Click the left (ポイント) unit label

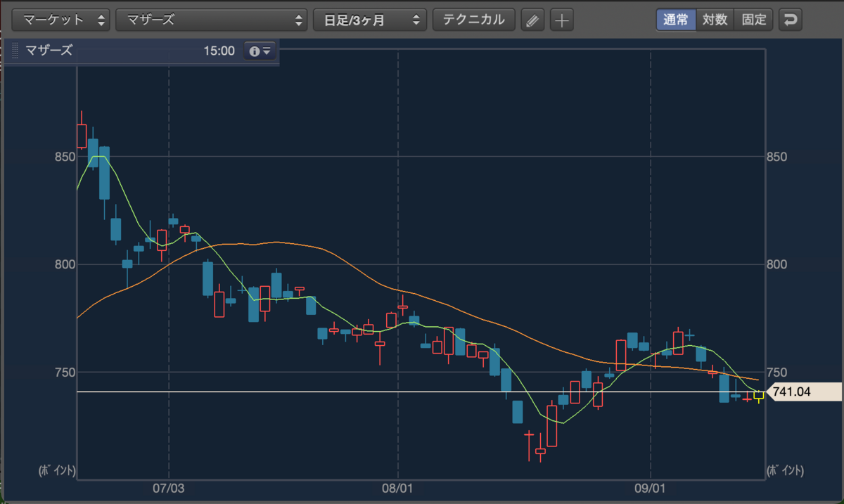click(x=57, y=470)
